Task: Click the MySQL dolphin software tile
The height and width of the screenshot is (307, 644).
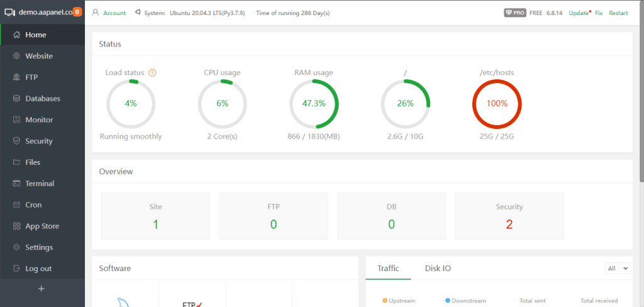Action: (124, 303)
